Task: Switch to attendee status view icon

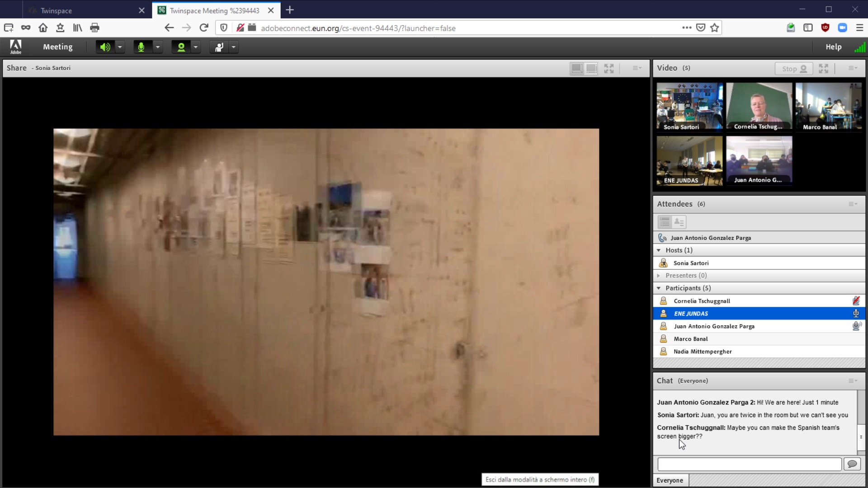Action: coord(679,222)
